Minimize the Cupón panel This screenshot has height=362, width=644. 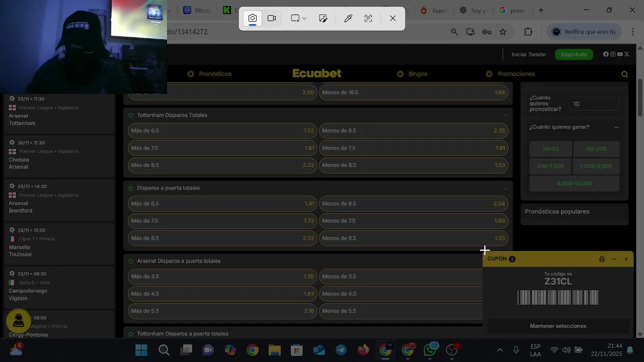click(x=614, y=259)
